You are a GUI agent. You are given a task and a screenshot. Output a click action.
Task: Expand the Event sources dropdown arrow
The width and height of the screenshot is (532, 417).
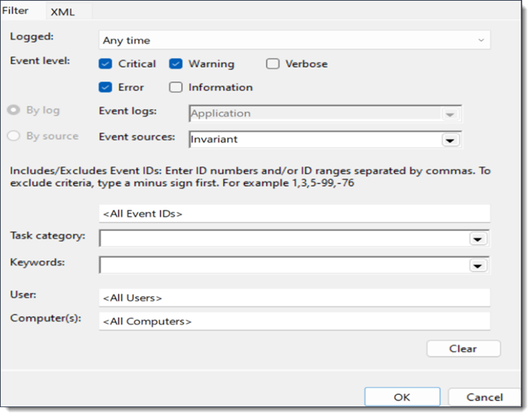pos(450,140)
